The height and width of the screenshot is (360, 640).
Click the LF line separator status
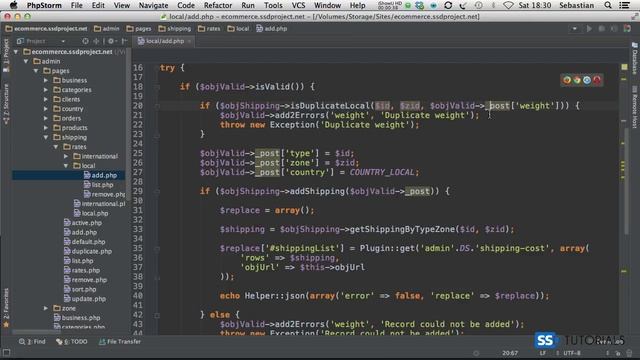pyautogui.click(x=542, y=353)
